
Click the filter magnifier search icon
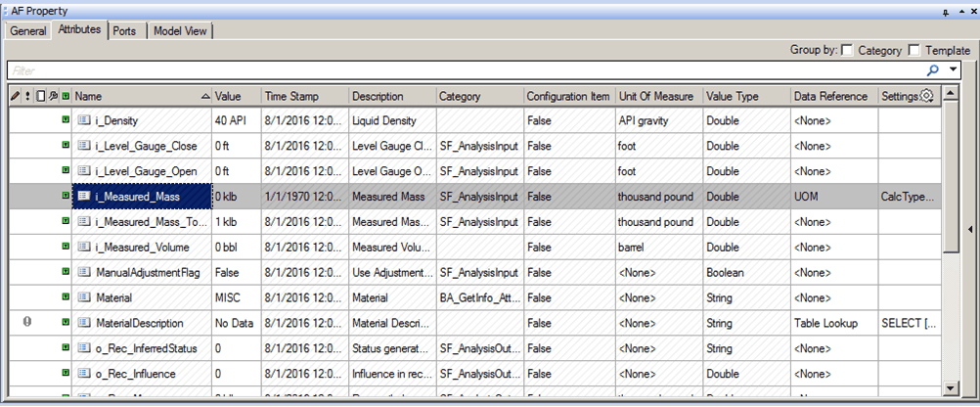point(934,69)
